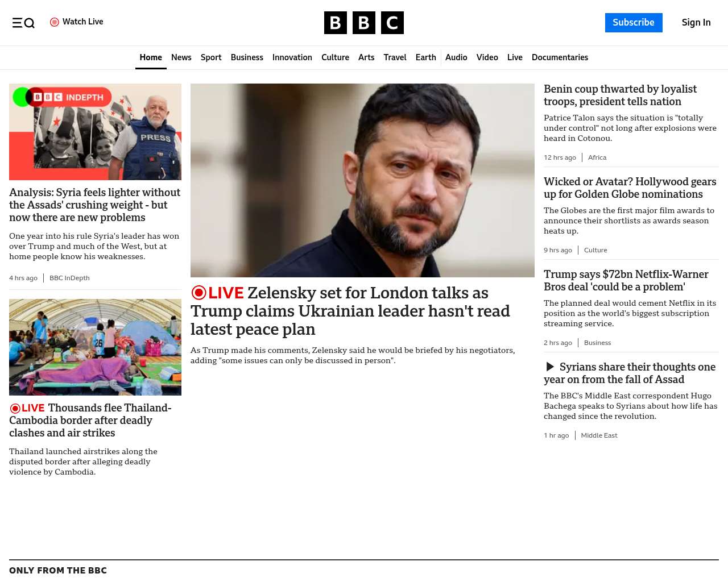
Task: Select the Earth tab
Action: [x=425, y=57]
